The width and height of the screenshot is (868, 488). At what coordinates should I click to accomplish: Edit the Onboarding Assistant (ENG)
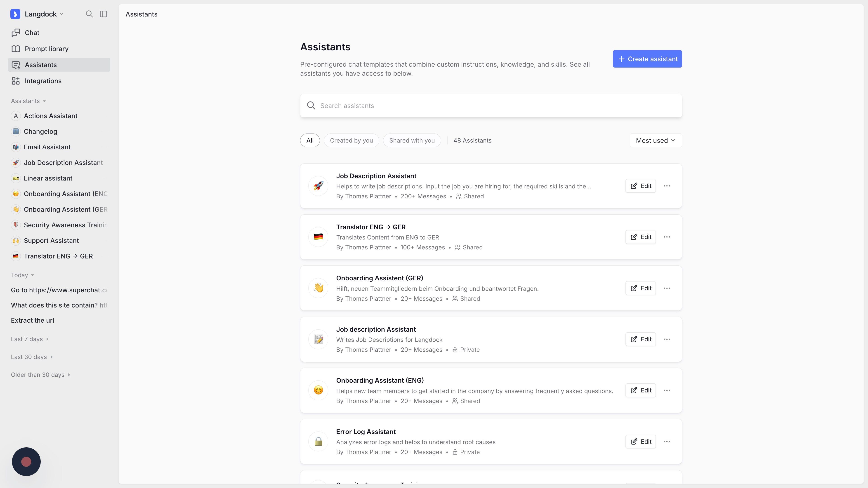(640, 390)
